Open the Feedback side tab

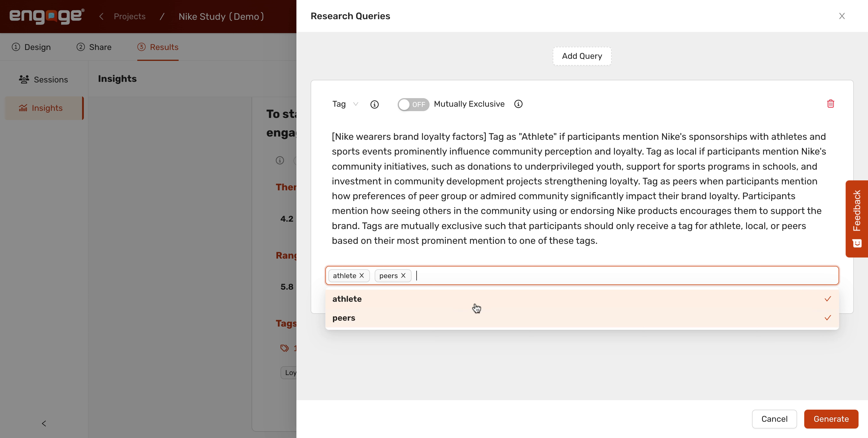856,219
